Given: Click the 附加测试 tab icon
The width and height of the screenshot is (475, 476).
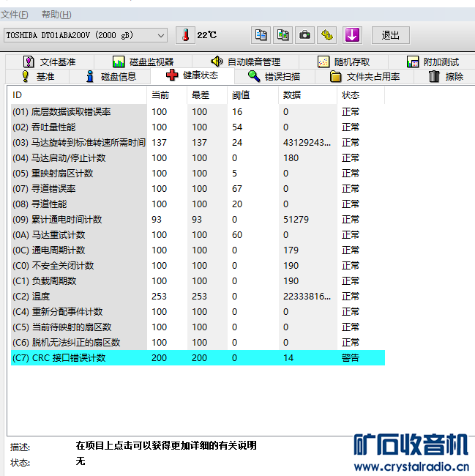Looking at the screenshot, I should tap(413, 62).
